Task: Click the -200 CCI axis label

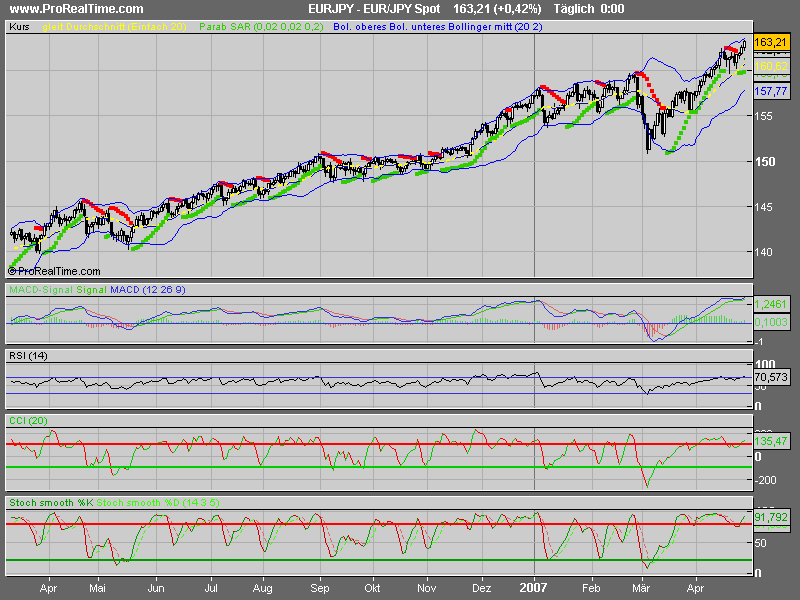Action: [x=765, y=480]
